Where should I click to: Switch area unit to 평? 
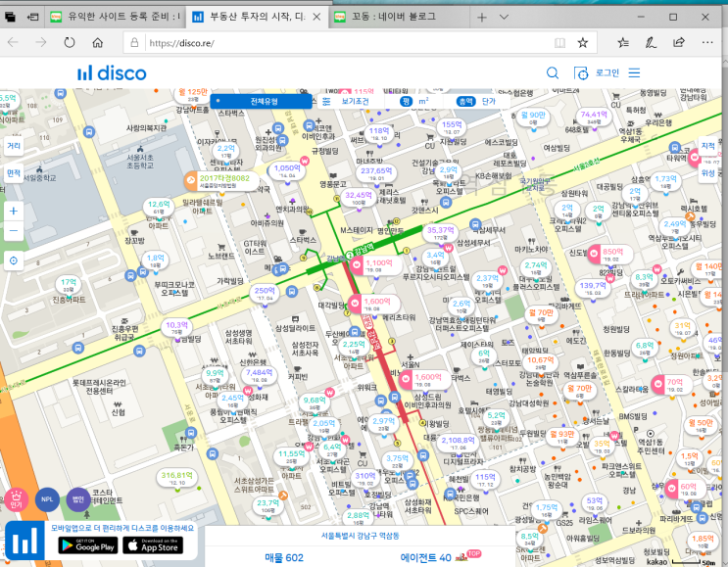[406, 102]
